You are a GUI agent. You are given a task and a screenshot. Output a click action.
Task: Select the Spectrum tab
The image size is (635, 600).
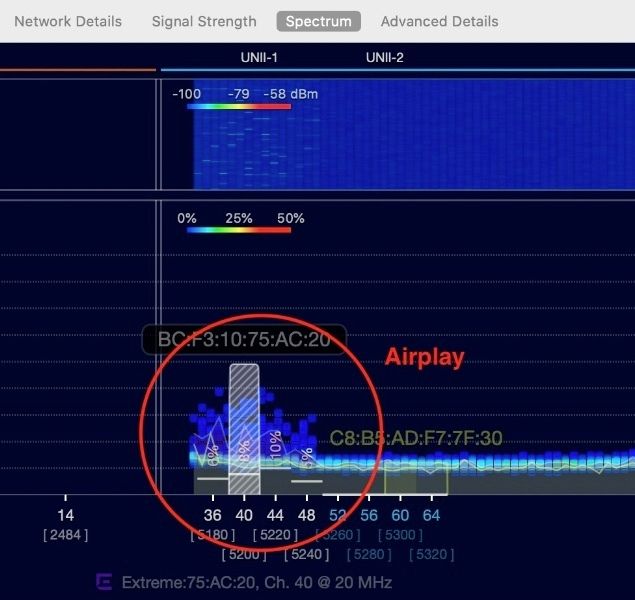[x=319, y=21]
